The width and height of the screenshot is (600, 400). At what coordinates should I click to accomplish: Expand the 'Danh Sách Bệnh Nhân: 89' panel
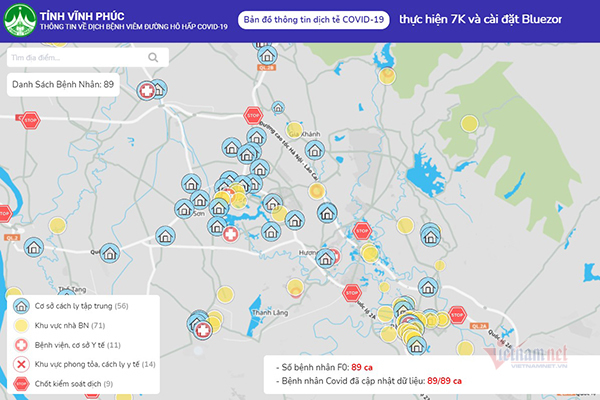point(62,86)
